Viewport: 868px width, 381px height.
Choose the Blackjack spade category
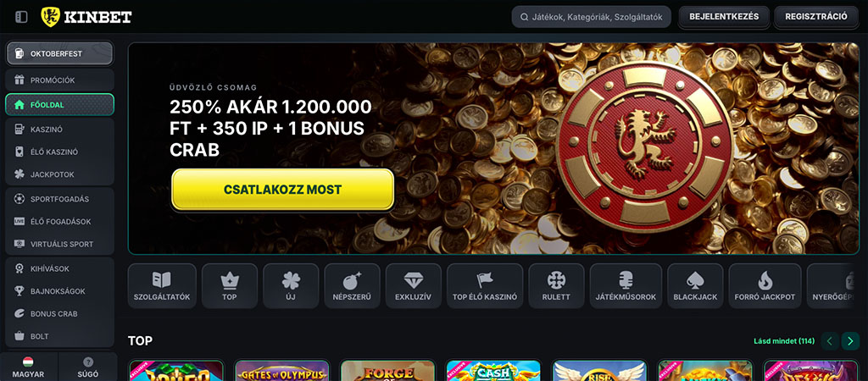(x=695, y=286)
